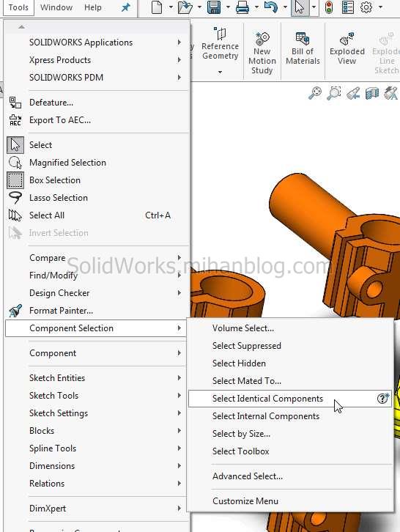400x532 pixels.
Task: Toggle the Select arrow tool in menu
Action: [x=15, y=145]
